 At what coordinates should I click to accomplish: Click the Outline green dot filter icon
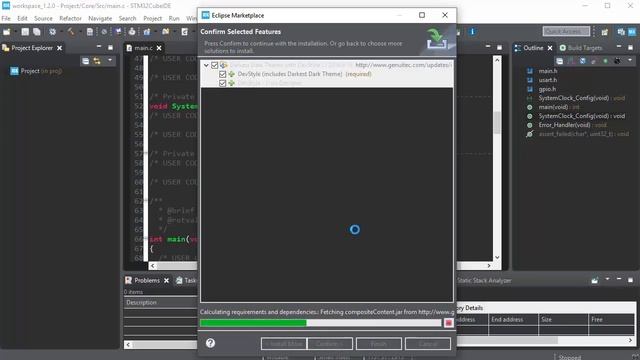tap(605, 61)
